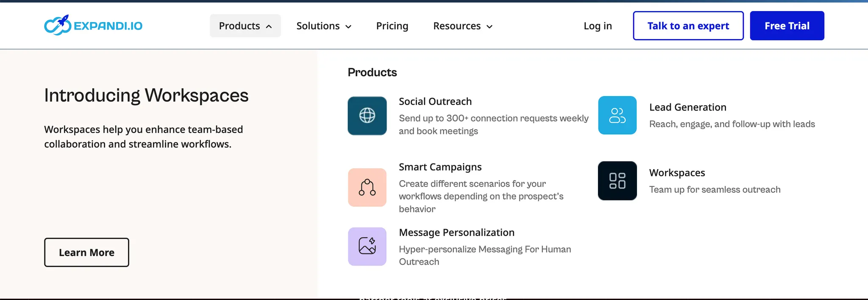Expand the Resources dropdown
Screen dimensions: 868x300
click(463, 26)
